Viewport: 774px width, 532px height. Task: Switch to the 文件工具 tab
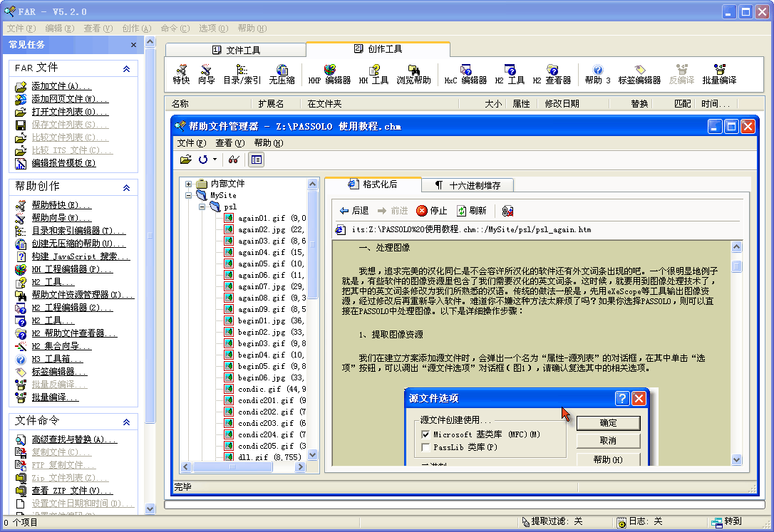(236, 50)
